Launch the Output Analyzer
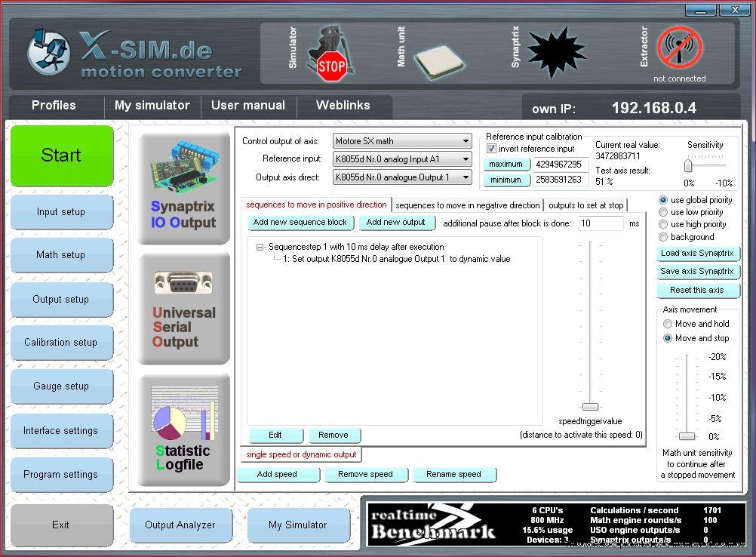Viewport: 756px width, 557px height. click(180, 525)
